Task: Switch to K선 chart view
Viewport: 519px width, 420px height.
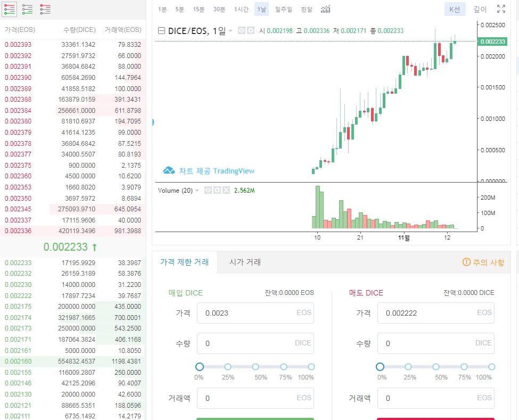Action: (x=455, y=9)
